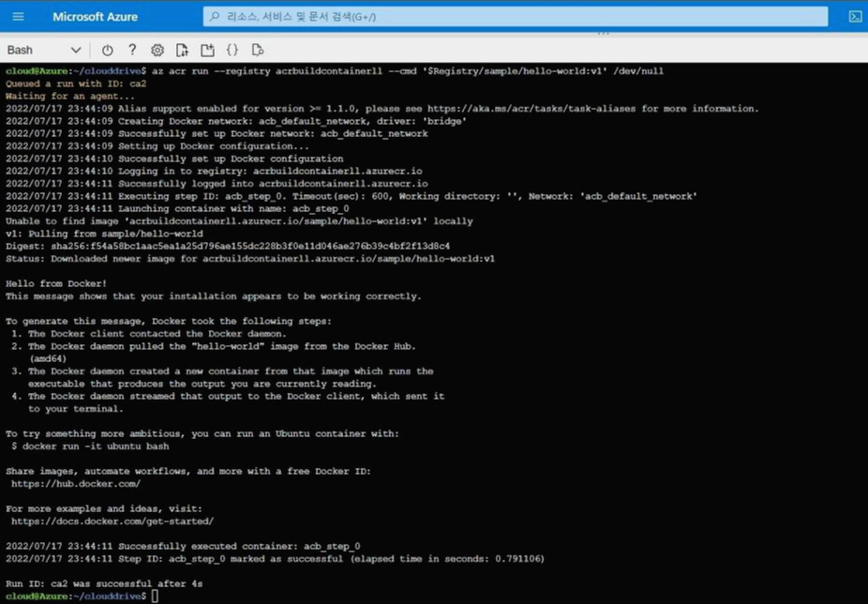The height and width of the screenshot is (604, 868).
Task: Click 'Step ID: acb_step_0 marked as successful' line
Action: (276, 559)
